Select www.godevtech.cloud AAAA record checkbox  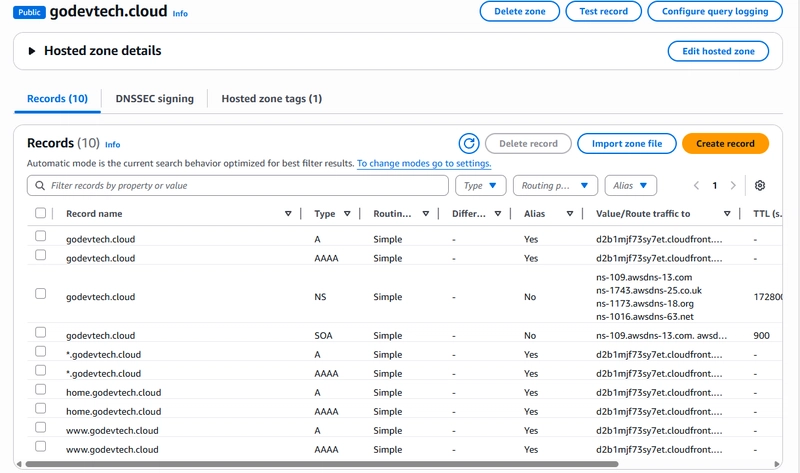tap(40, 446)
